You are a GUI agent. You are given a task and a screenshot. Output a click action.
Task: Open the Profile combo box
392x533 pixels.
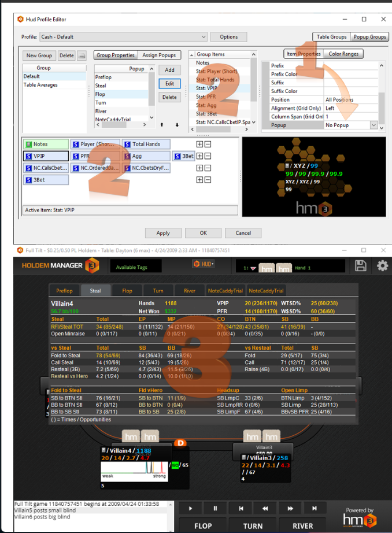pos(123,37)
